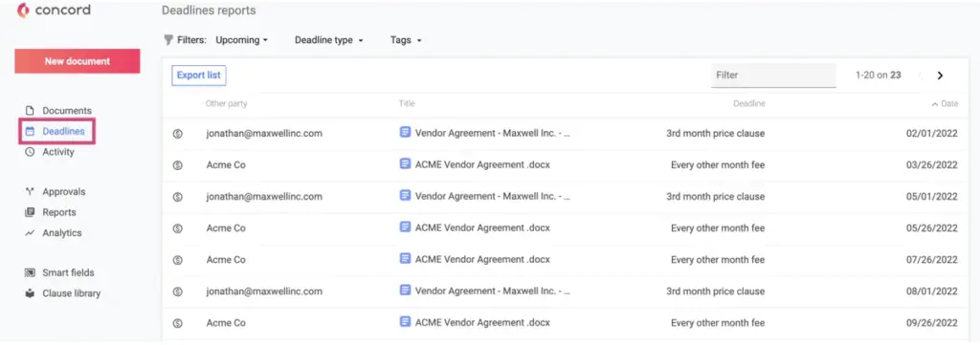Sort by the Other party column header
The height and width of the screenshot is (345, 980).
click(226, 103)
